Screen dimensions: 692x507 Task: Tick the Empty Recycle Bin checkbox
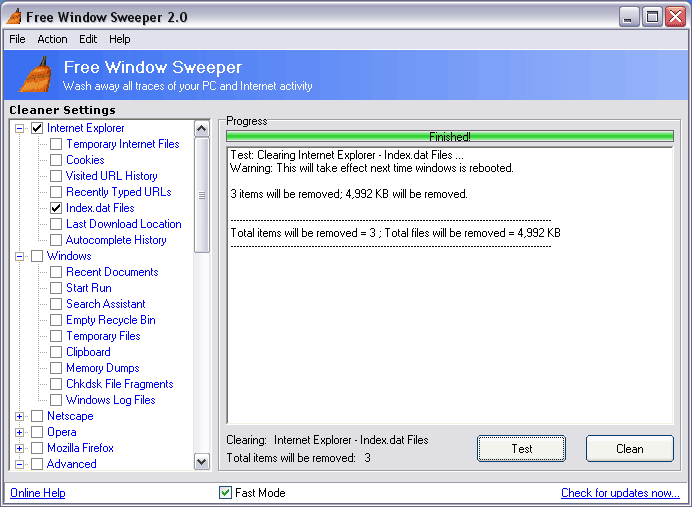[x=56, y=320]
